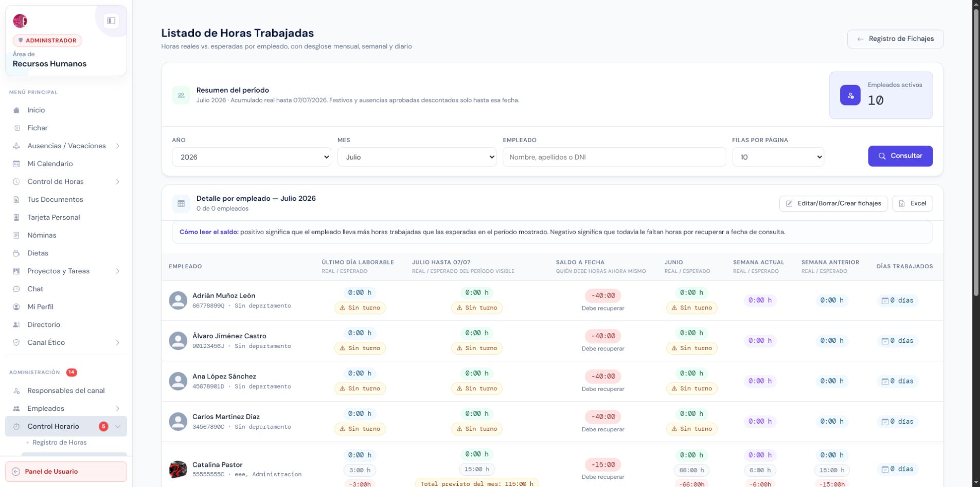
Task: Click the Fichar clock-in icon
Action: click(16, 128)
